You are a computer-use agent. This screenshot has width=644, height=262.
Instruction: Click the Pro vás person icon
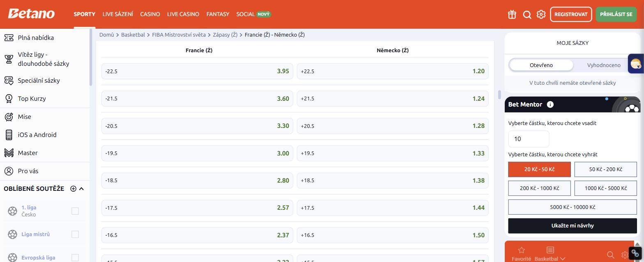pos(9,171)
